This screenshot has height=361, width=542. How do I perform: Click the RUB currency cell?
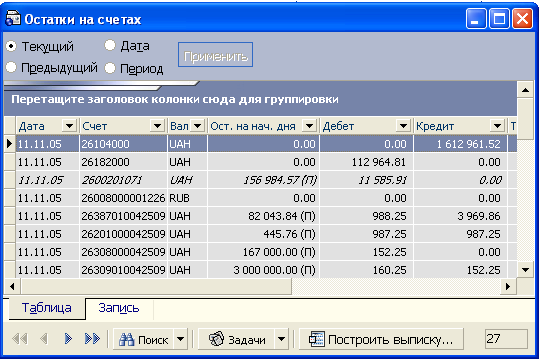pos(187,198)
